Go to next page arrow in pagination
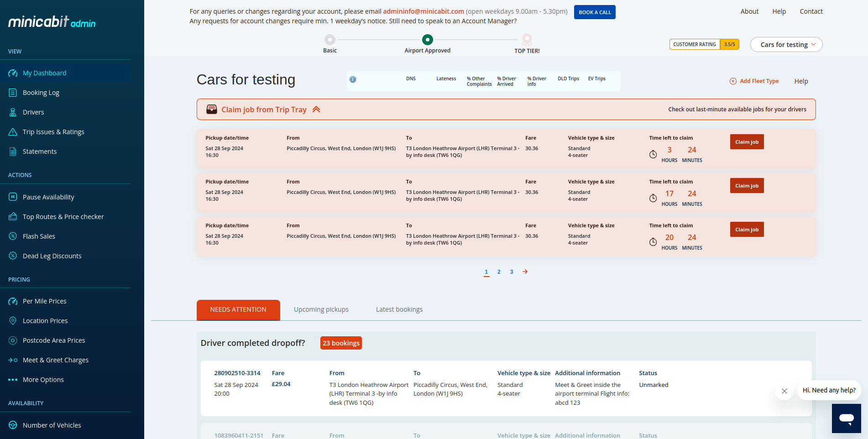The height and width of the screenshot is (439, 868). [x=525, y=272]
